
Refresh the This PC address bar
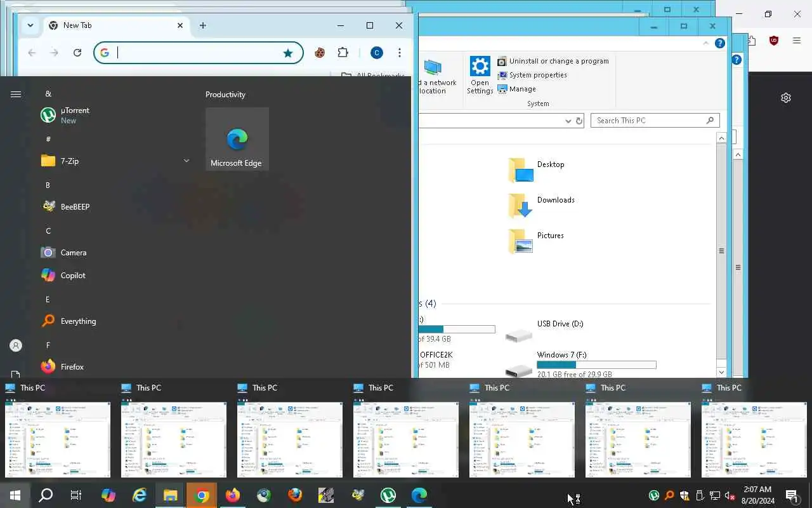click(x=579, y=121)
